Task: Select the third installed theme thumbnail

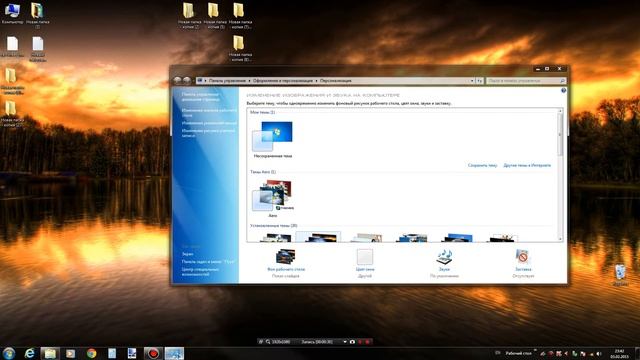Action: click(x=367, y=238)
